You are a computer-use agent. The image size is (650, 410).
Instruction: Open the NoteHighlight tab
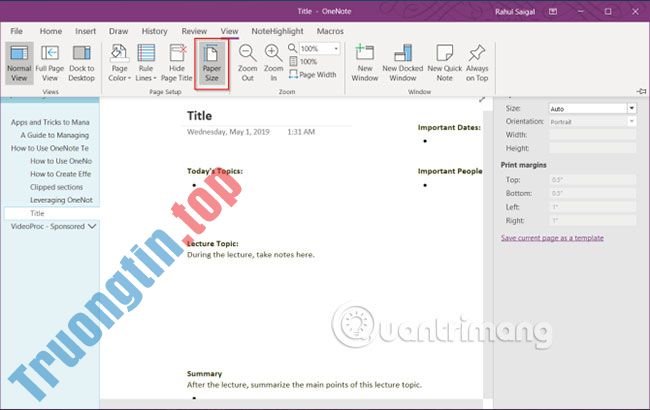[277, 31]
